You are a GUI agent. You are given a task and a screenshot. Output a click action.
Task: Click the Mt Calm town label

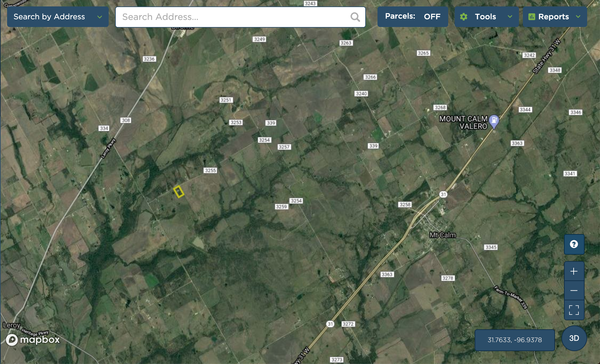click(x=442, y=235)
